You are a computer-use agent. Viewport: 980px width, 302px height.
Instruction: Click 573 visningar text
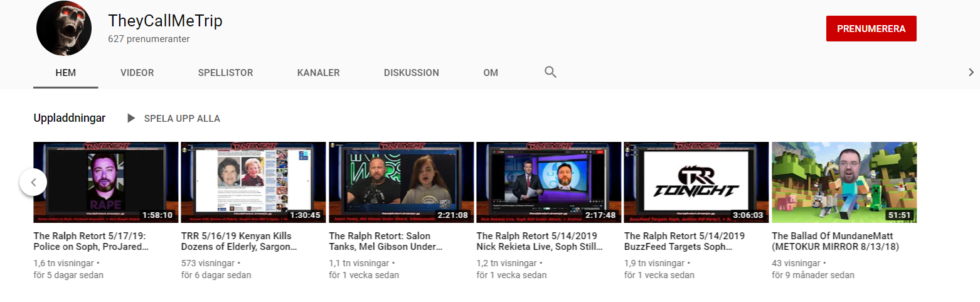click(208, 264)
